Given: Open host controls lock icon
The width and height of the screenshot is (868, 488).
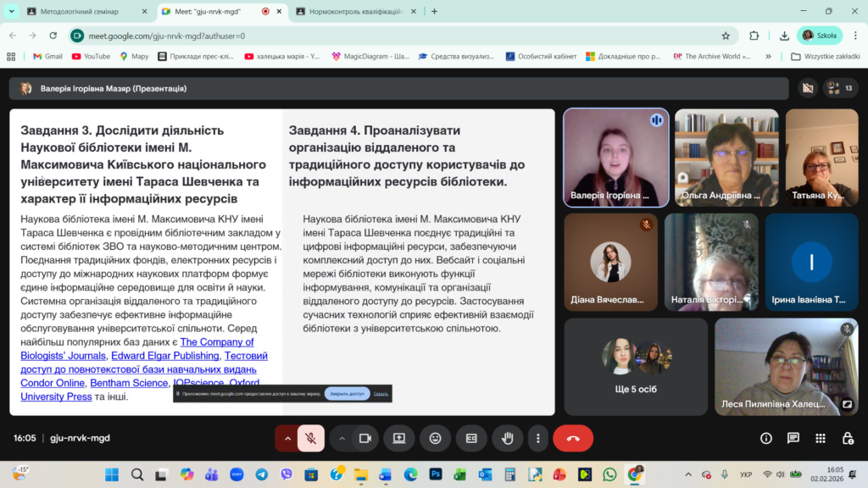Looking at the screenshot, I should tap(848, 438).
